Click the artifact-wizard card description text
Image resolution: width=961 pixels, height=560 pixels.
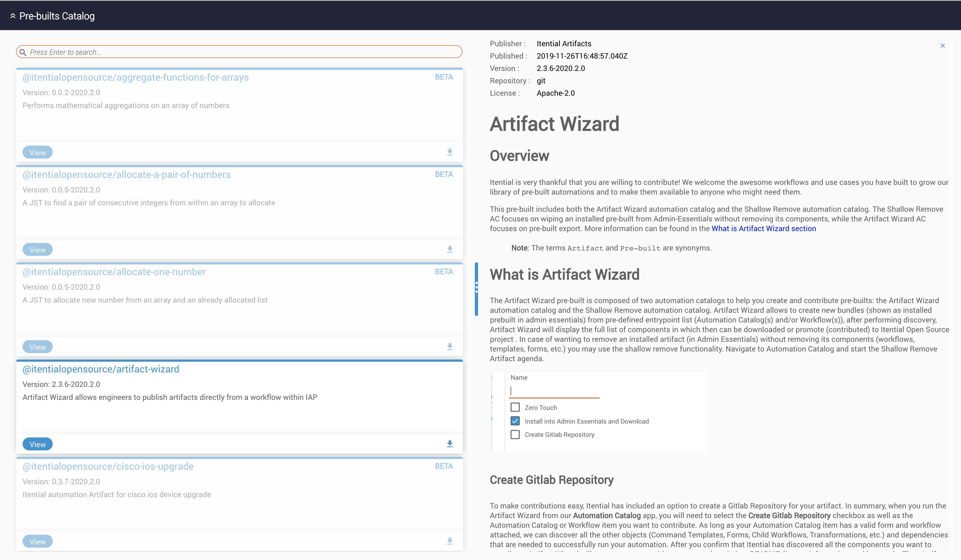click(170, 397)
